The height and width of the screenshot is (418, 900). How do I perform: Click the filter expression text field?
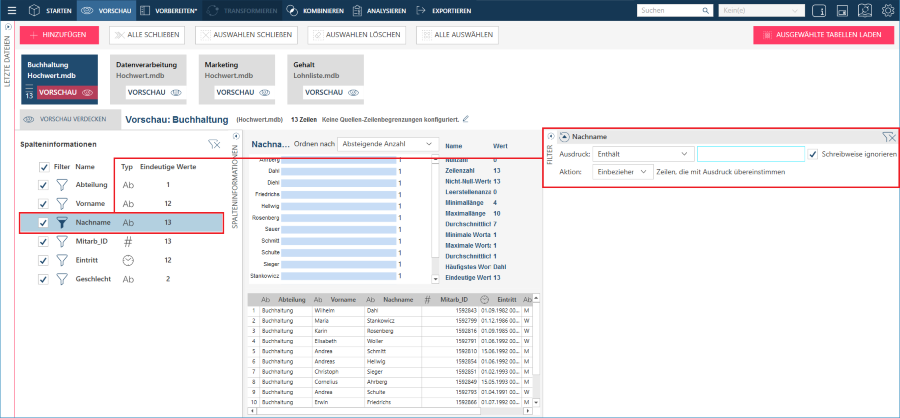(x=750, y=155)
